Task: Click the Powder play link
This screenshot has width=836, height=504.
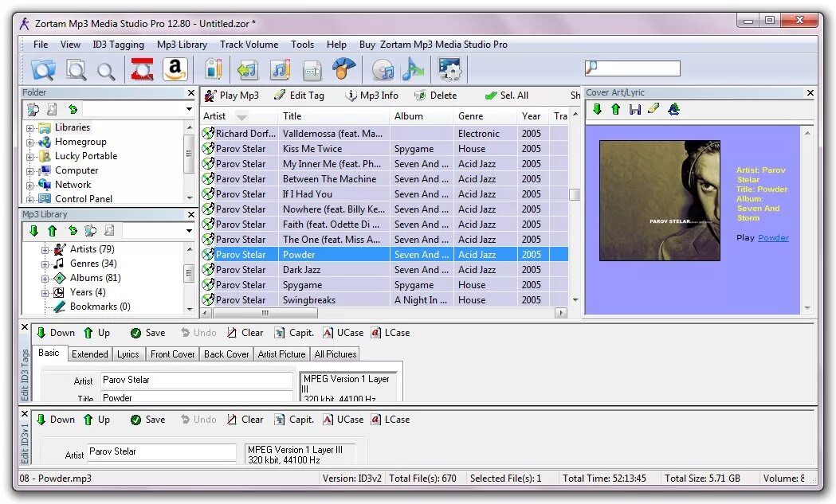Action: click(x=773, y=237)
